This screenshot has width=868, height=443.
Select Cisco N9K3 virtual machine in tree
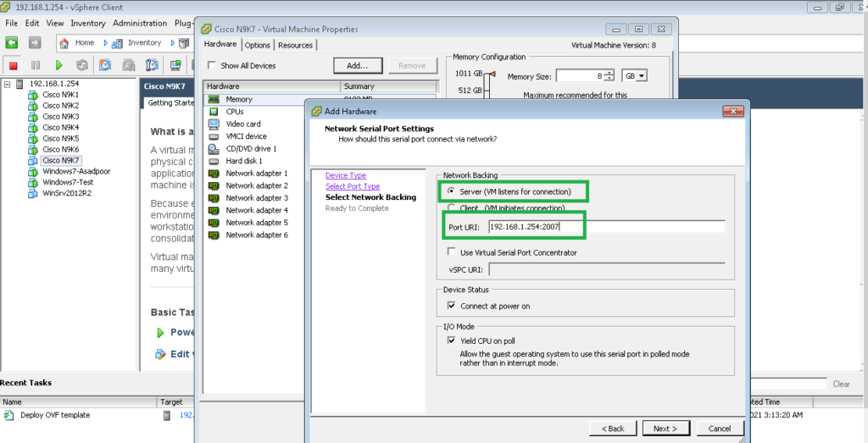point(60,117)
